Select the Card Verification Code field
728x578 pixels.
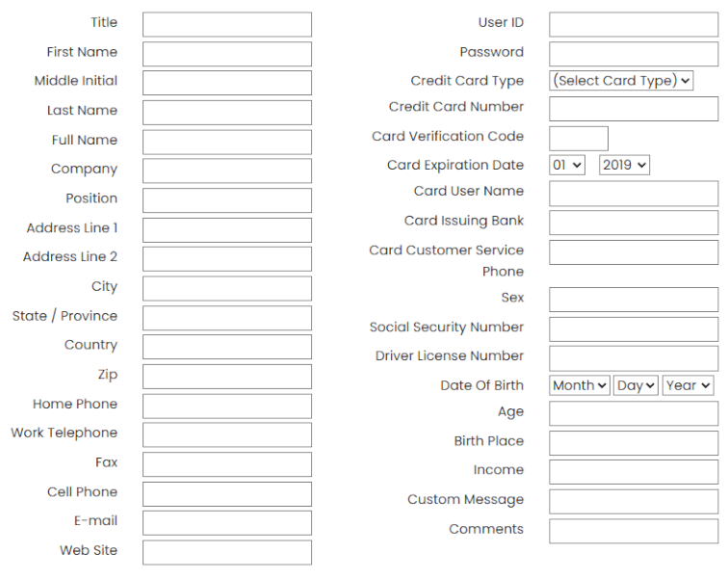pyautogui.click(x=579, y=139)
